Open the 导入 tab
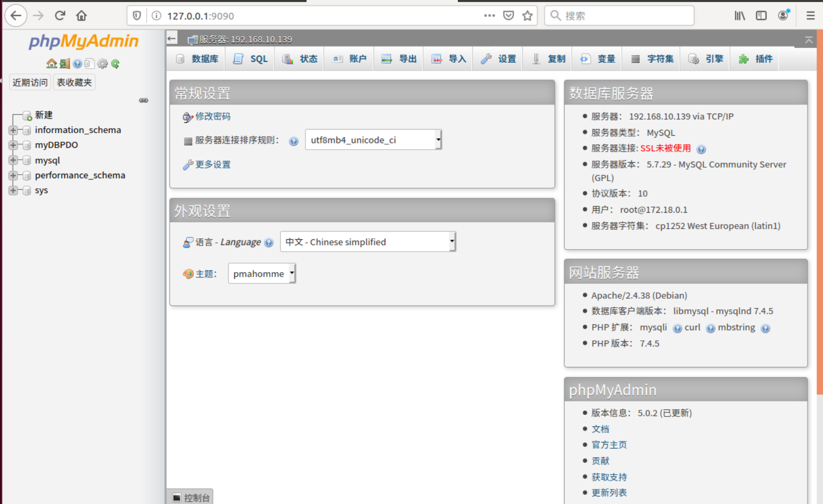Screen dimensions: 823x504 coord(448,59)
